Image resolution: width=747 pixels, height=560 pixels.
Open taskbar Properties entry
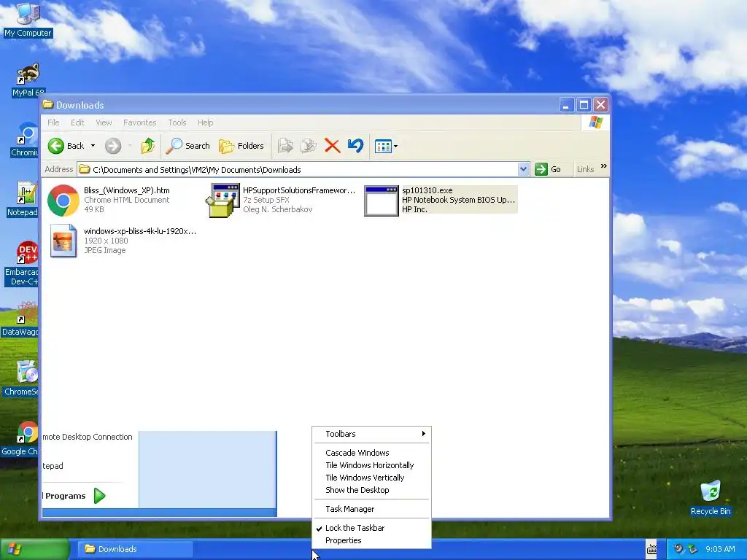pos(372,540)
